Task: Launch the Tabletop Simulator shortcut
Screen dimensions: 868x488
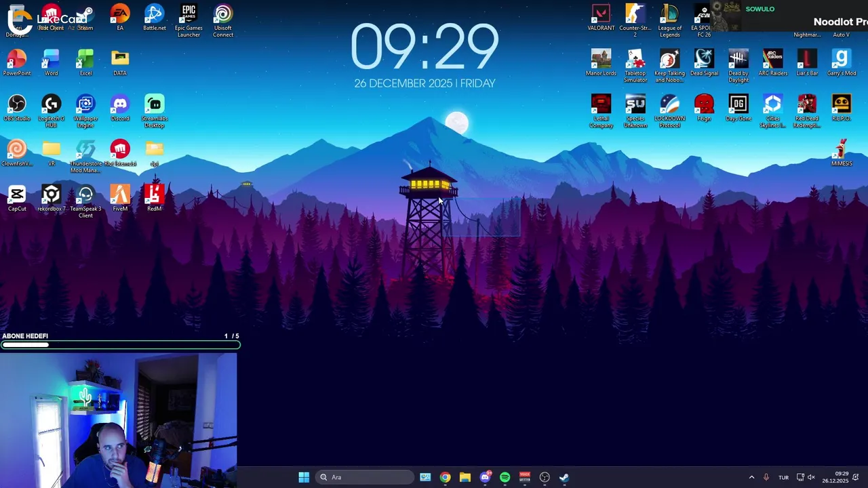Action: (x=635, y=66)
